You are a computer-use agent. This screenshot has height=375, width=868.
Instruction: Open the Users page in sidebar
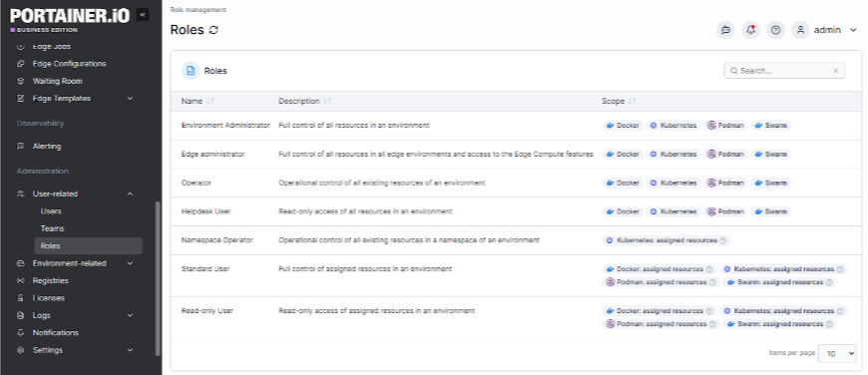click(51, 211)
